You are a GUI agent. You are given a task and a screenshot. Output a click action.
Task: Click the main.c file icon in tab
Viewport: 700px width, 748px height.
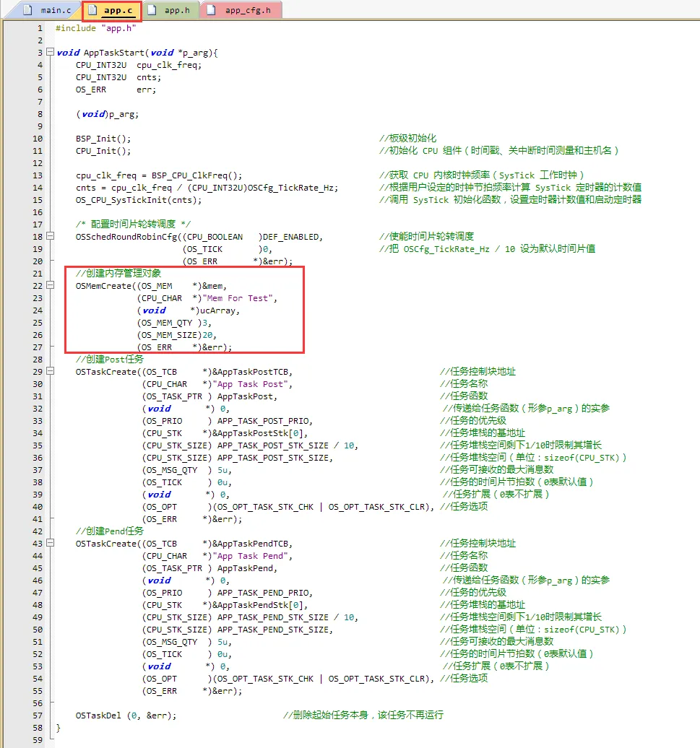pyautogui.click(x=27, y=10)
